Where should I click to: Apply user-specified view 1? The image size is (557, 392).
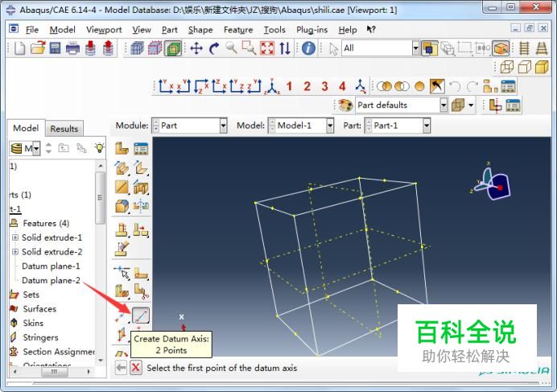(290, 86)
